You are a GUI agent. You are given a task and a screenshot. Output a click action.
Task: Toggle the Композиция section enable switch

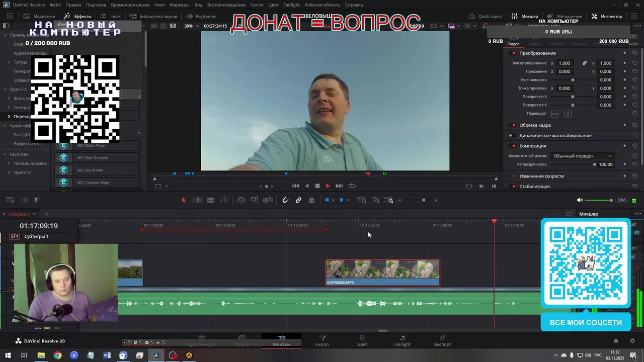pyautogui.click(x=513, y=146)
